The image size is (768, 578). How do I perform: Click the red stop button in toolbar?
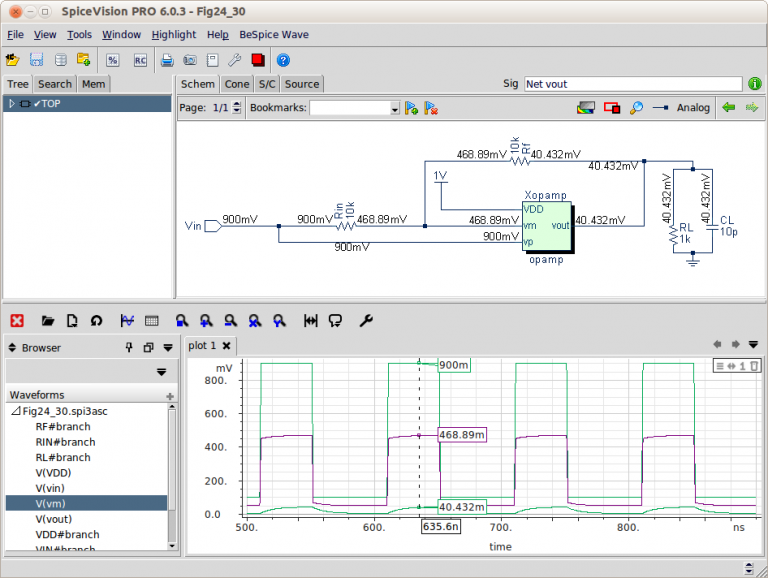tap(258, 60)
